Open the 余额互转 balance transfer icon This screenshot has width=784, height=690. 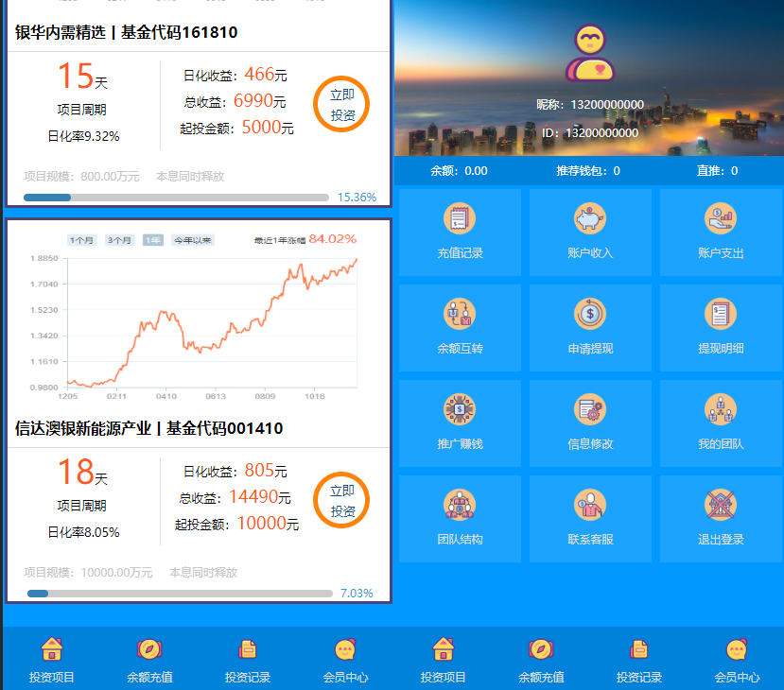pos(460,314)
